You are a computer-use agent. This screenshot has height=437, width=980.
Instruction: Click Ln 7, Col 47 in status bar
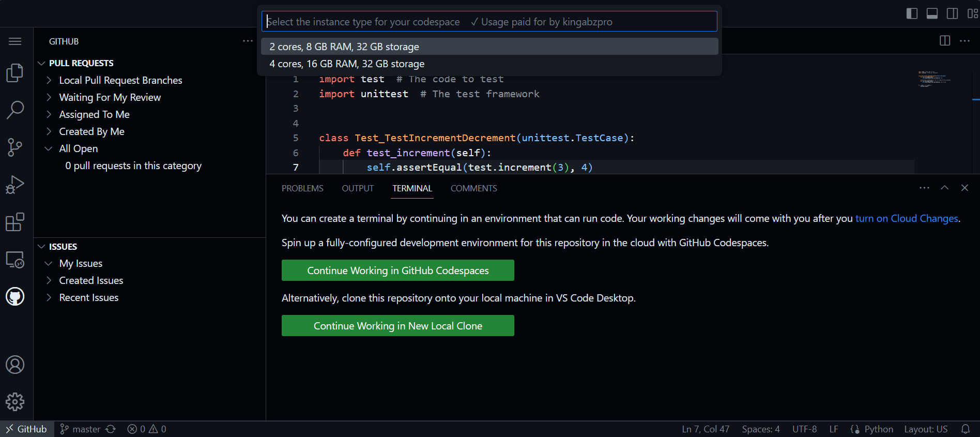pyautogui.click(x=706, y=429)
